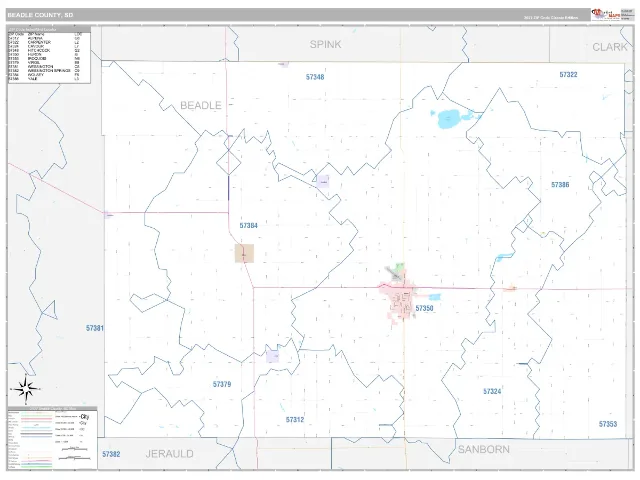Click ZIP code 57348 label
Image resolution: width=640 pixels, height=480 pixels.
[x=315, y=77]
